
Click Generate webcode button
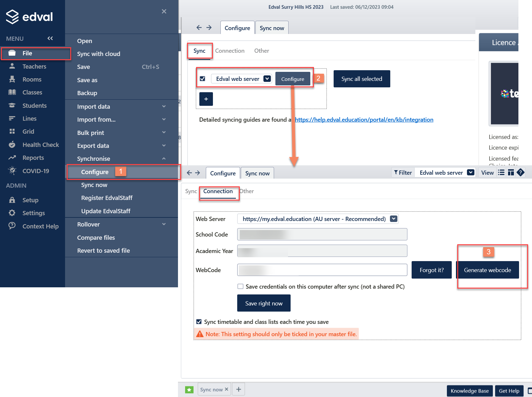[x=487, y=270]
